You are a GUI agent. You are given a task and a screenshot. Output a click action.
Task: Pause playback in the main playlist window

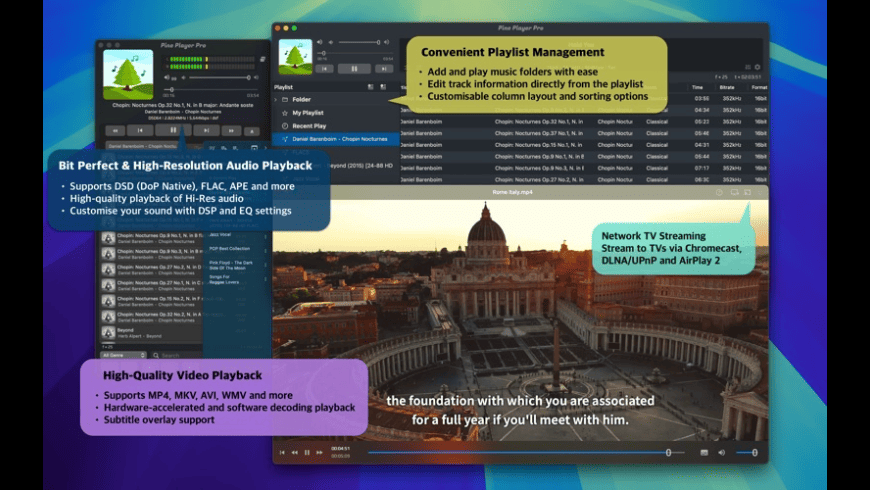pos(354,69)
